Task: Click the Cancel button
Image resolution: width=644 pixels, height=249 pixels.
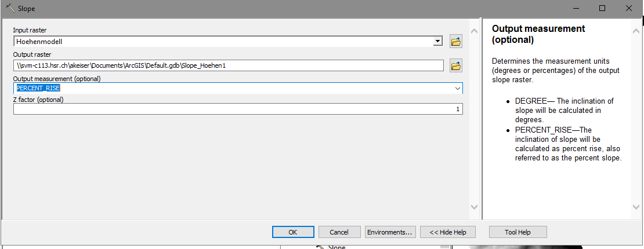Action: pos(339,232)
